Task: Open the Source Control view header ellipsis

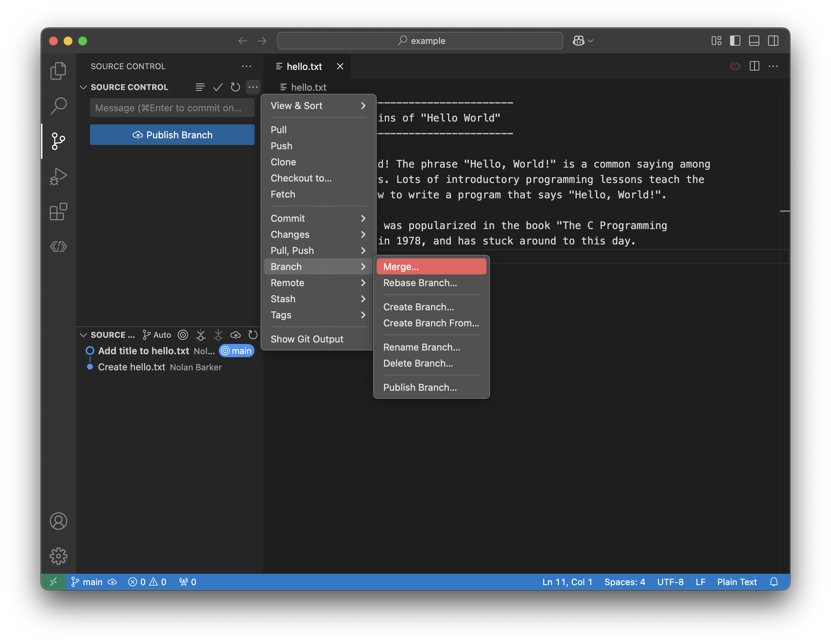Action: point(247,66)
